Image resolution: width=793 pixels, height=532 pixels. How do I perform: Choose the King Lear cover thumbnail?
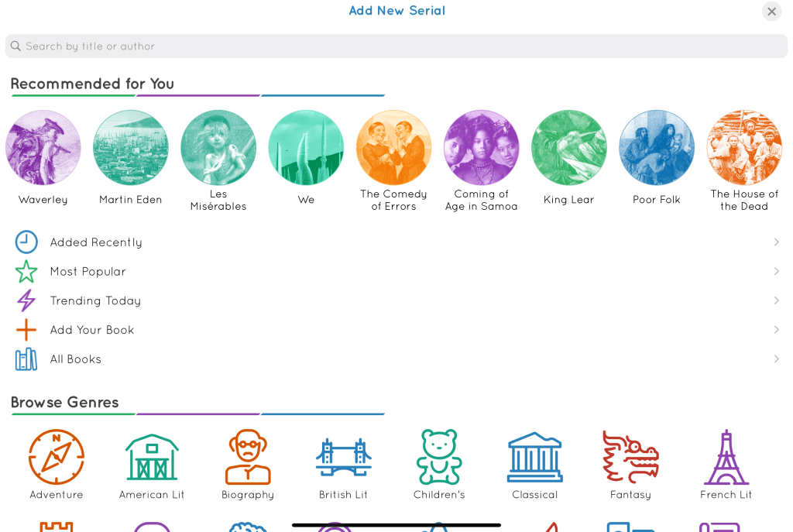(x=569, y=147)
